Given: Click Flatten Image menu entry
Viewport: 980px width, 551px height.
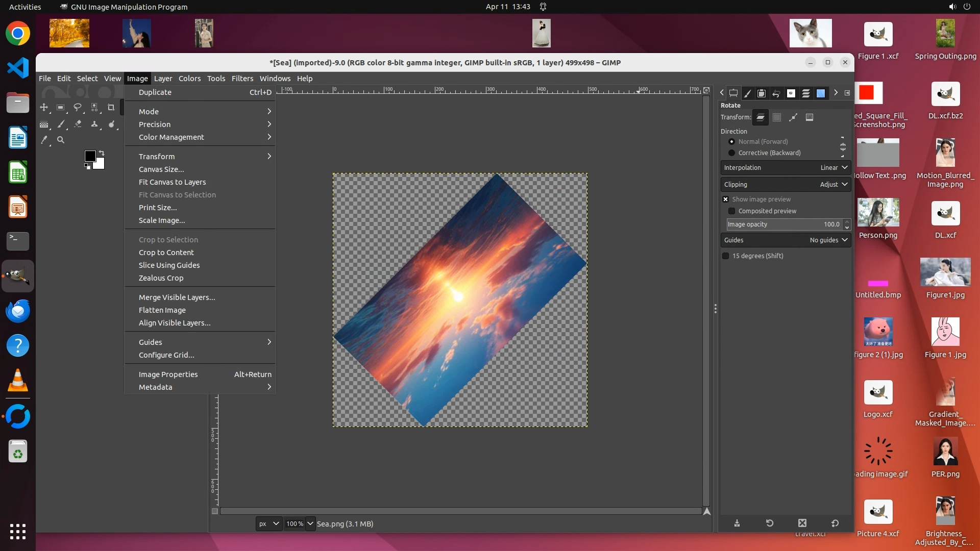Looking at the screenshot, I should pyautogui.click(x=162, y=310).
